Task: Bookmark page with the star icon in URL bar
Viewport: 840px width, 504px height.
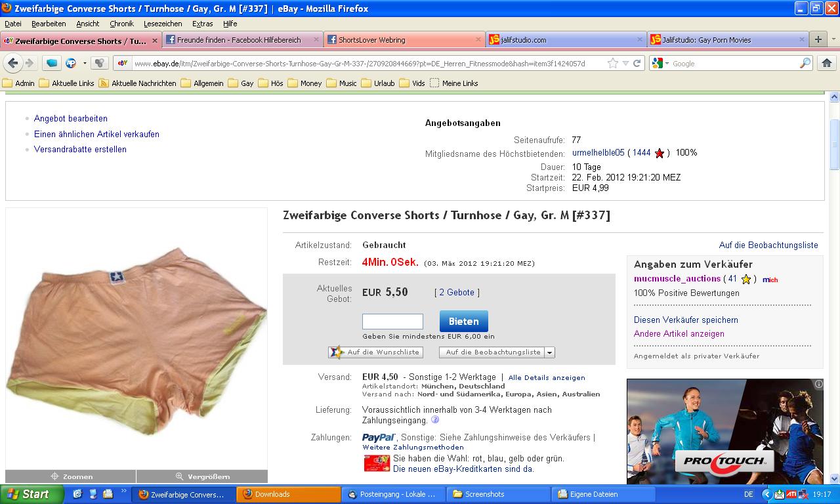Action: pos(612,63)
